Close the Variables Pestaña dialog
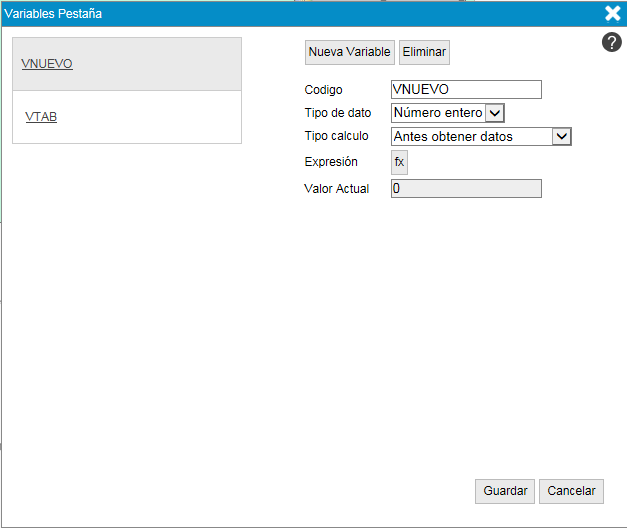This screenshot has width=627, height=528. tap(613, 13)
